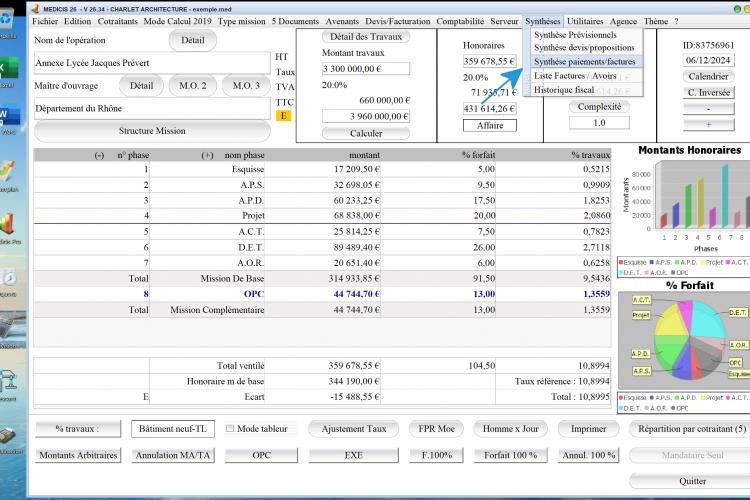Click the plus stepper under C. Inversée
This screenshot has width=750, height=500.
tap(708, 124)
